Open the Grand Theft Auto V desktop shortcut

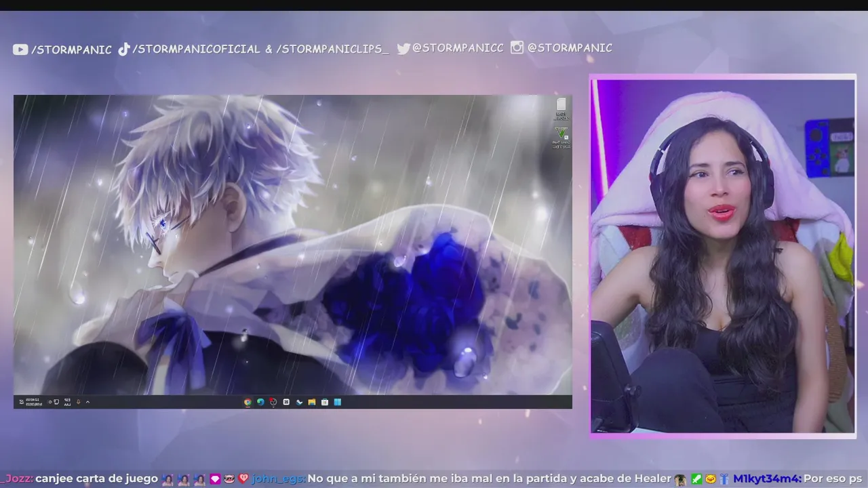tap(561, 137)
